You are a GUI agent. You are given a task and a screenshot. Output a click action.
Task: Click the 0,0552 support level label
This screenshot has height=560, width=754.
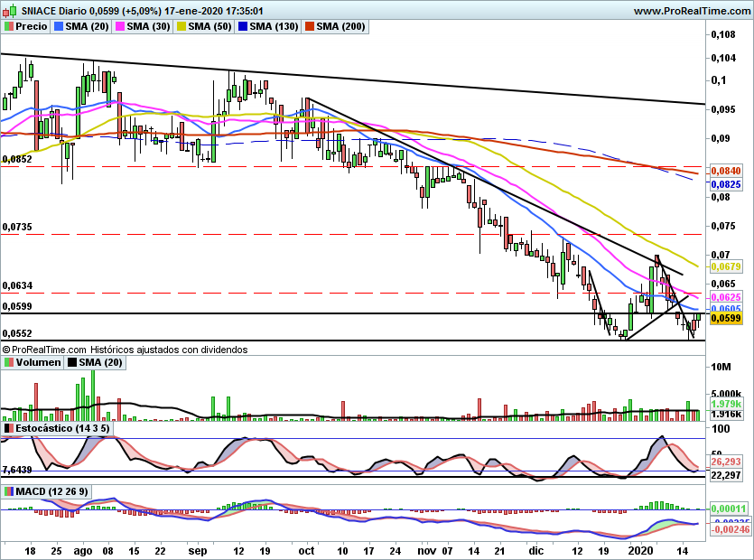pyautogui.click(x=18, y=333)
